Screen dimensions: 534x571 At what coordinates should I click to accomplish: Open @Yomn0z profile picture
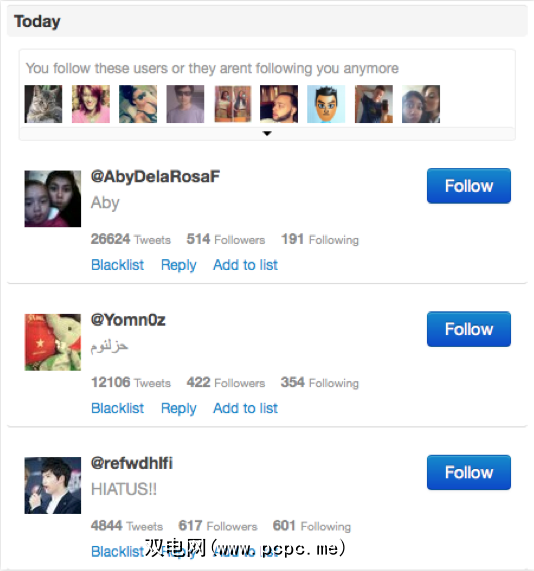pyautogui.click(x=53, y=342)
